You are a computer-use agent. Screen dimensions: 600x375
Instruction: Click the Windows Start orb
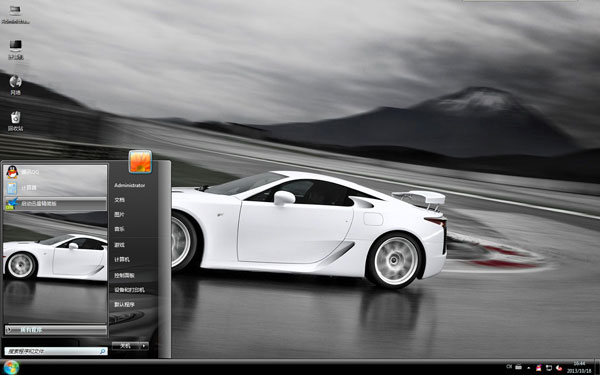[11, 367]
